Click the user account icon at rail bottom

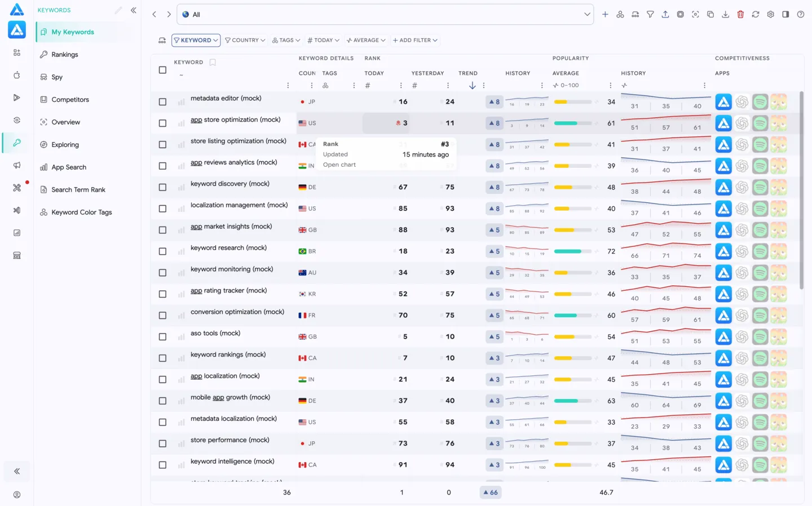tap(17, 495)
